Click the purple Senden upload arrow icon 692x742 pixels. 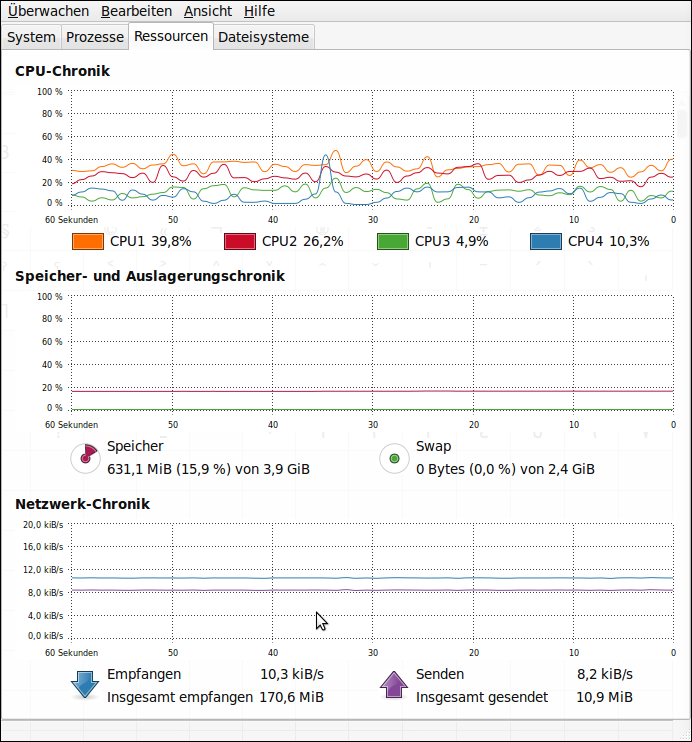point(394,685)
